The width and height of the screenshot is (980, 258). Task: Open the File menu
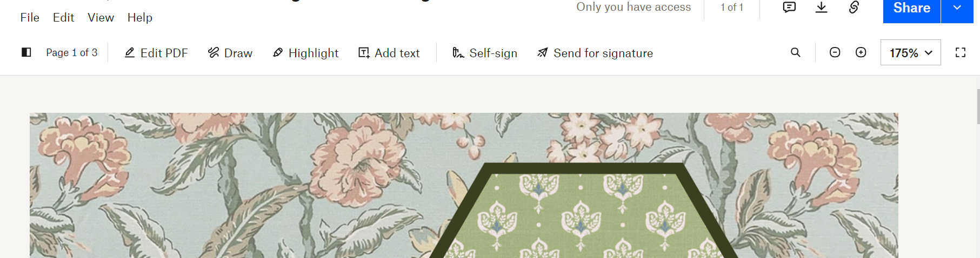30,17
